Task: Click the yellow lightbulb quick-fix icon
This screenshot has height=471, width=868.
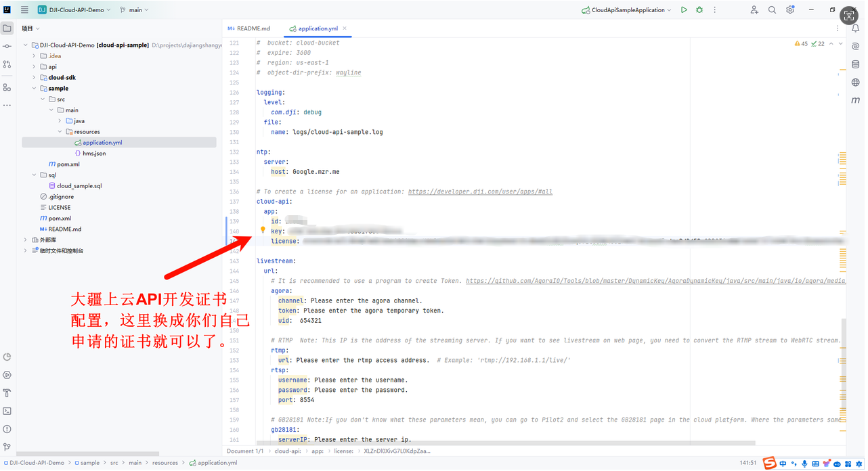Action: click(263, 230)
